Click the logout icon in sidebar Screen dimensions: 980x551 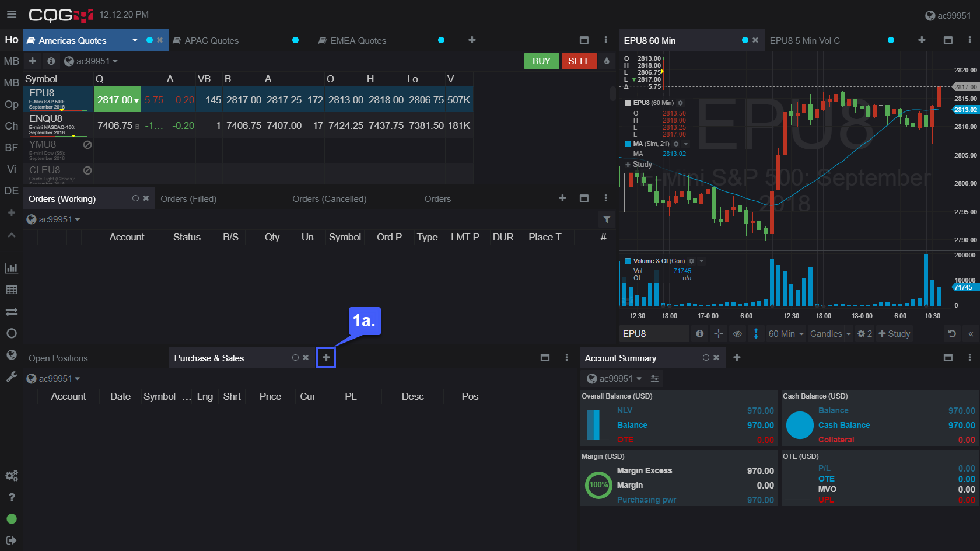point(11,540)
